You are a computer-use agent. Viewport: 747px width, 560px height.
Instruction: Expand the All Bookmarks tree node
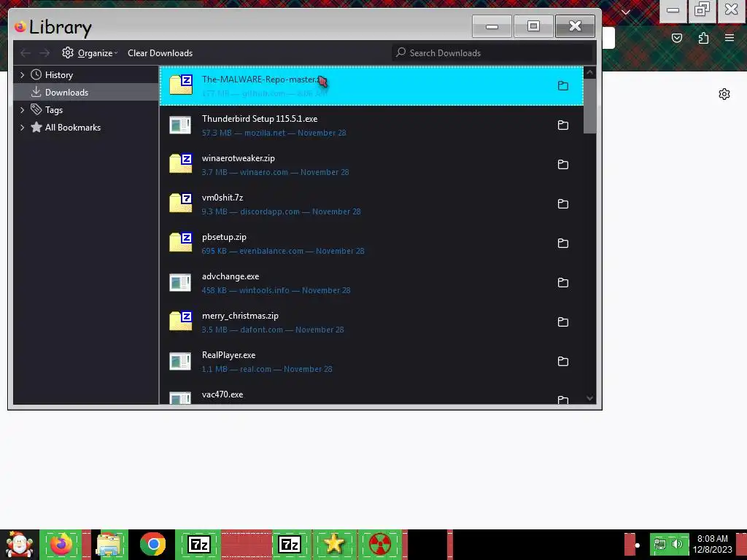tap(22, 127)
